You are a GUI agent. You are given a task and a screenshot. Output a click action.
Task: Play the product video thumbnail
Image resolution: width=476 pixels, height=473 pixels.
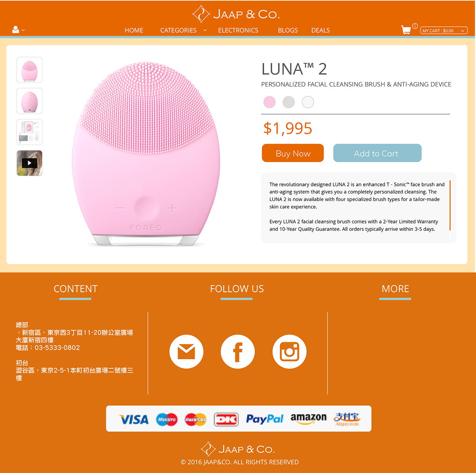coord(29,163)
